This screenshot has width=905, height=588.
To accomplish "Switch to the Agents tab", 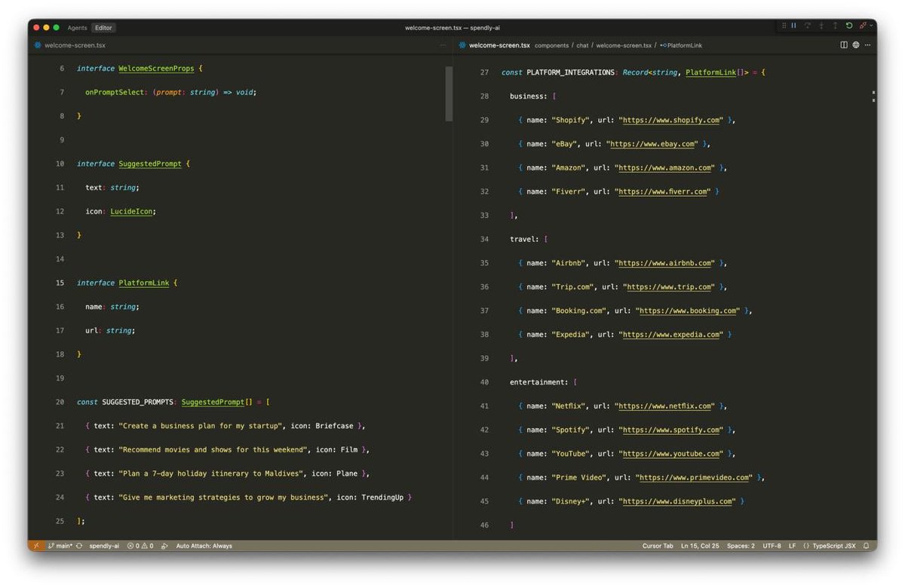I will 77,27.
